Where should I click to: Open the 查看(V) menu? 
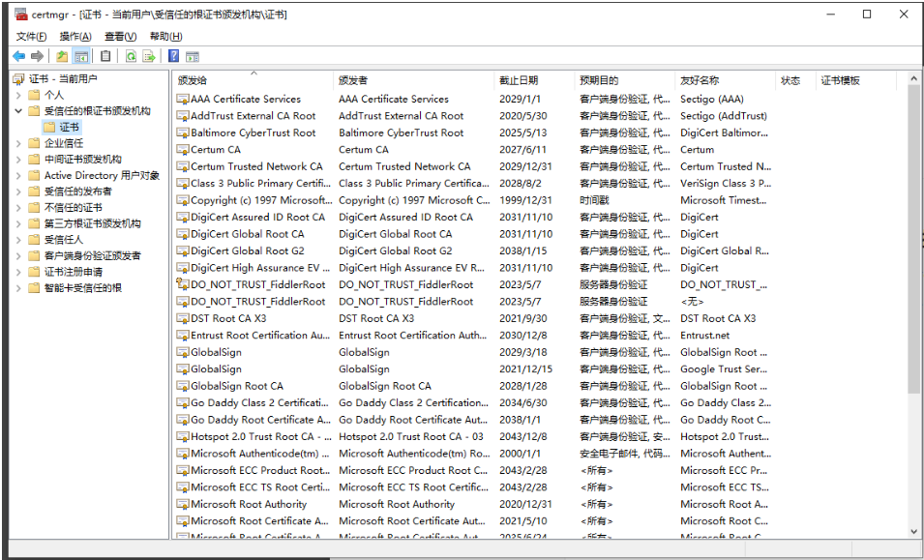[x=120, y=37]
